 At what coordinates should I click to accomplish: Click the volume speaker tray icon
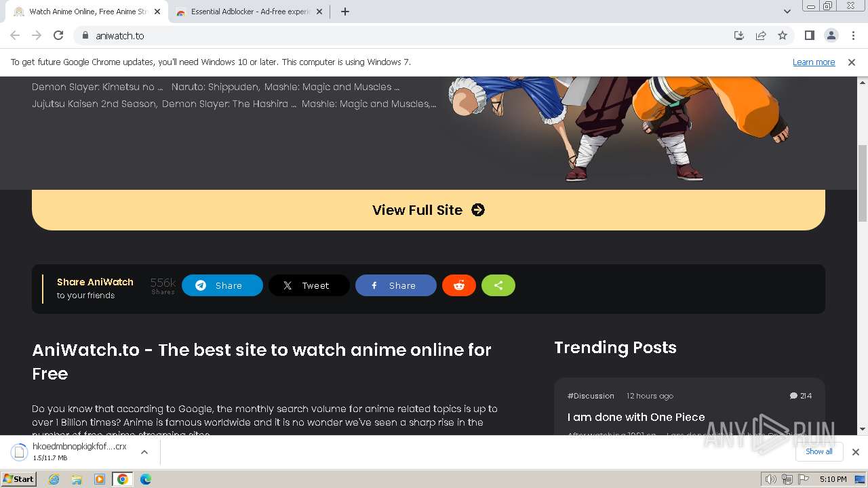pyautogui.click(x=770, y=479)
